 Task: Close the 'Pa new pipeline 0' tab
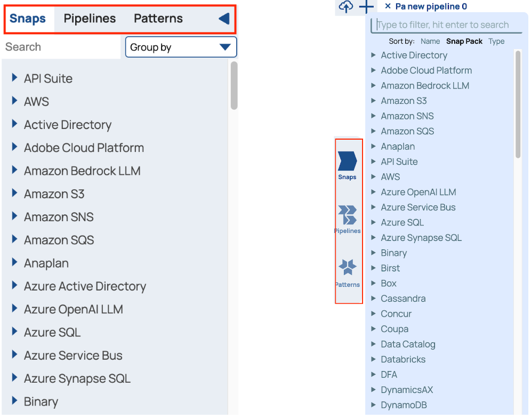[388, 6]
